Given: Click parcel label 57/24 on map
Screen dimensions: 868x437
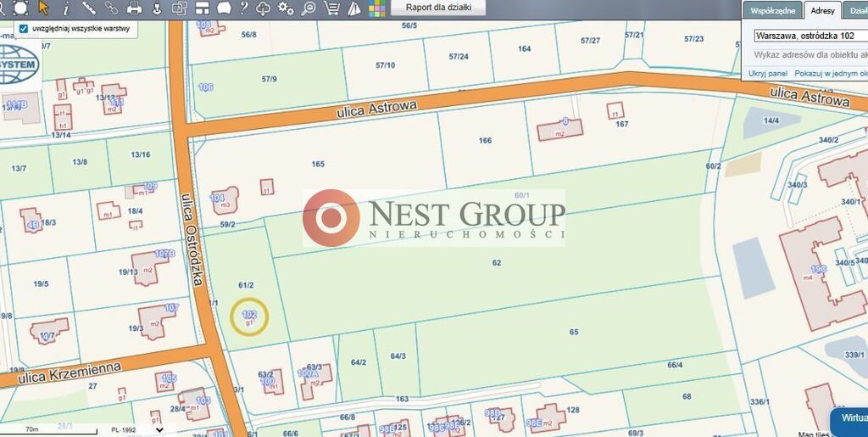Looking at the screenshot, I should point(459,57).
